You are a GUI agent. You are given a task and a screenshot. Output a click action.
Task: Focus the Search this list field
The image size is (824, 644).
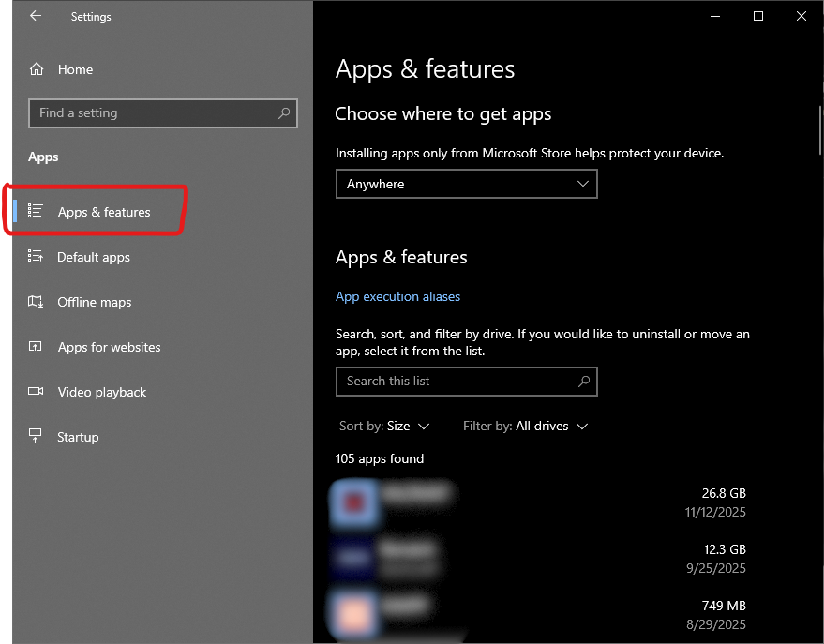[467, 382]
